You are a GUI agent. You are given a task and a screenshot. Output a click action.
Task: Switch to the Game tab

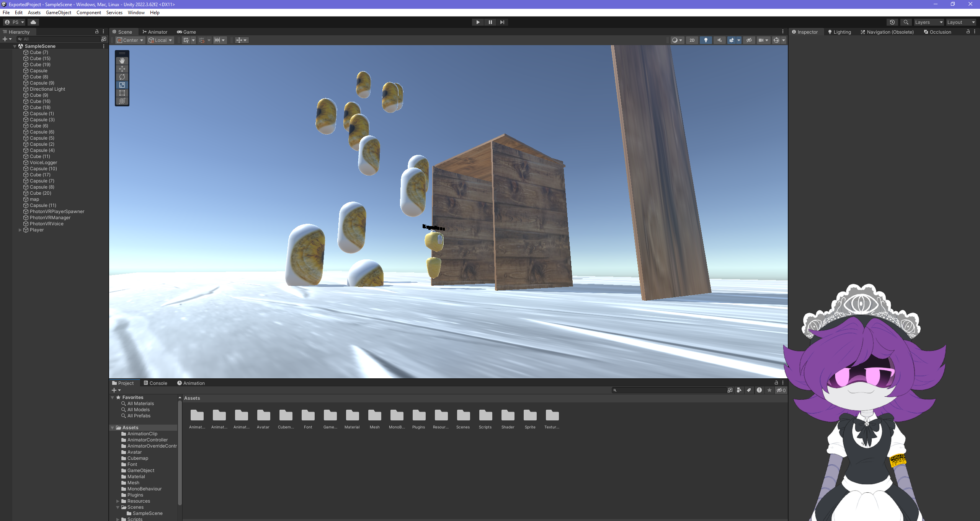coord(186,32)
